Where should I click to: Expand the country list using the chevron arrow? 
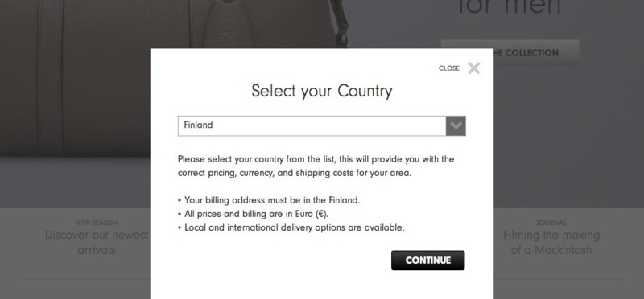click(x=456, y=125)
